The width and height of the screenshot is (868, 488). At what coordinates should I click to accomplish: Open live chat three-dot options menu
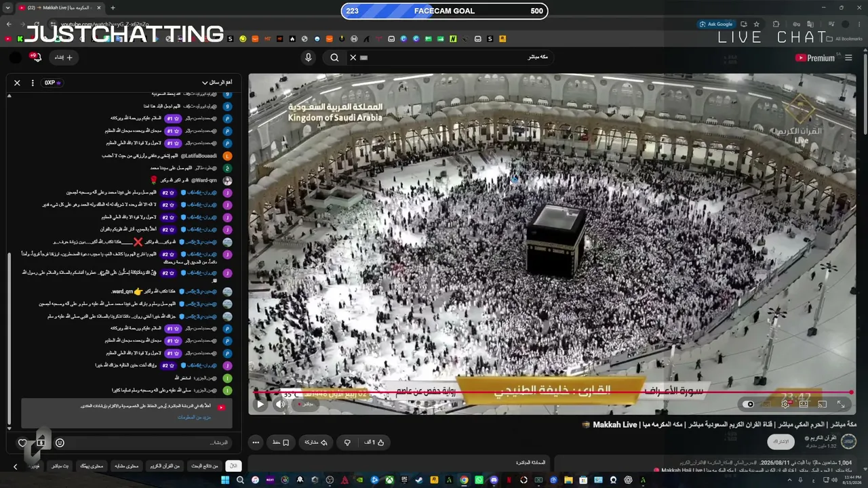tap(33, 83)
